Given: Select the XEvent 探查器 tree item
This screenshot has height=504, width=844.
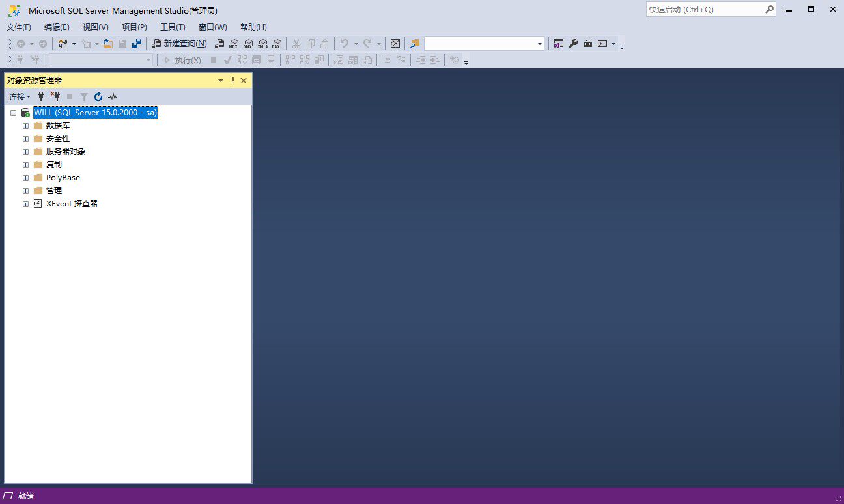Looking at the screenshot, I should click(x=72, y=204).
